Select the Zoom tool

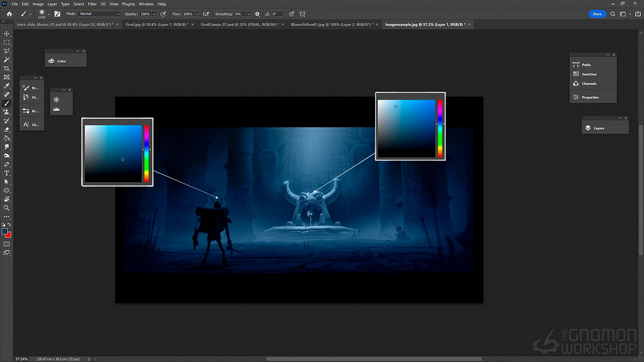coord(7,208)
